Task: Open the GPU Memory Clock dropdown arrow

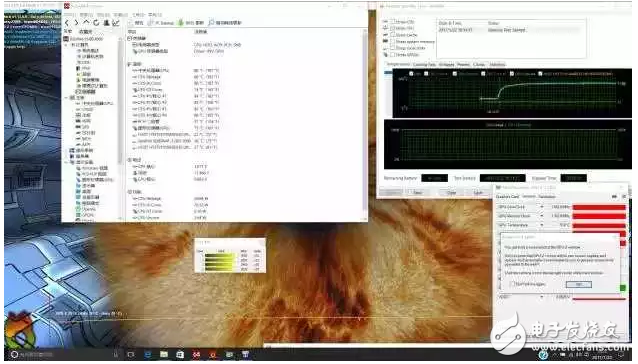Action: tap(542, 216)
